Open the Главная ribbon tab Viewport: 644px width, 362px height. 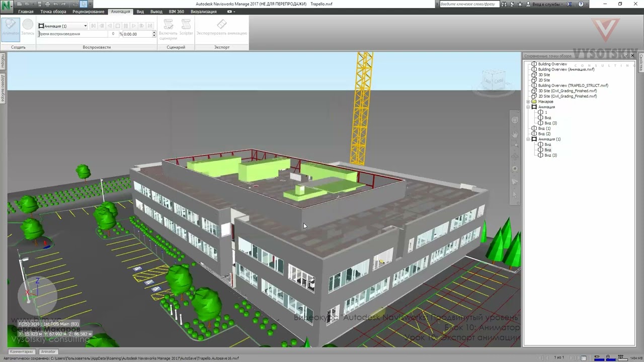26,12
